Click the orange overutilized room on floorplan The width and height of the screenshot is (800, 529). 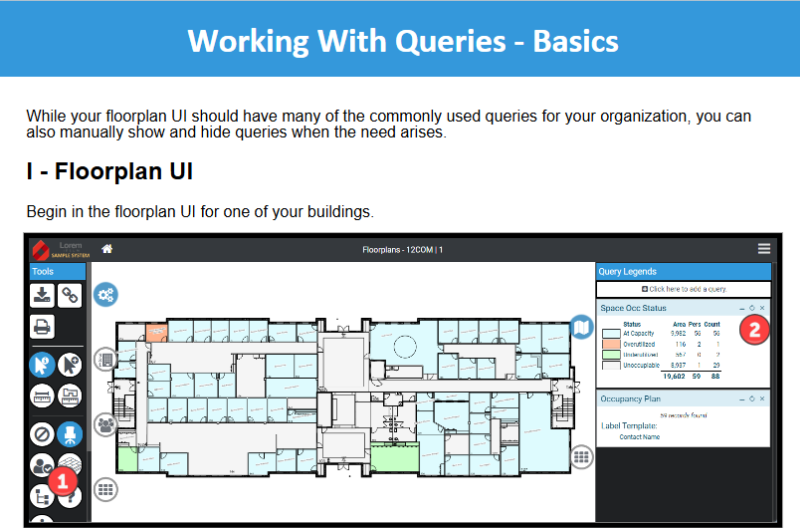156,331
